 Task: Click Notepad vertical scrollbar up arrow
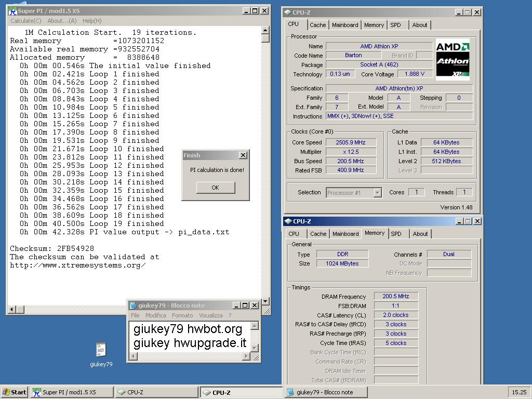tap(255, 326)
